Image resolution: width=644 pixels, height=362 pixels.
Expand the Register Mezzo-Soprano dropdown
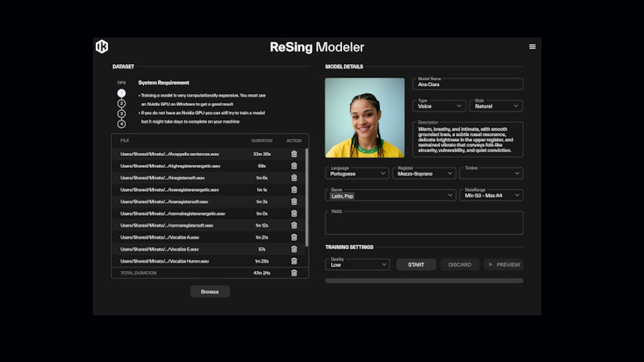424,173
